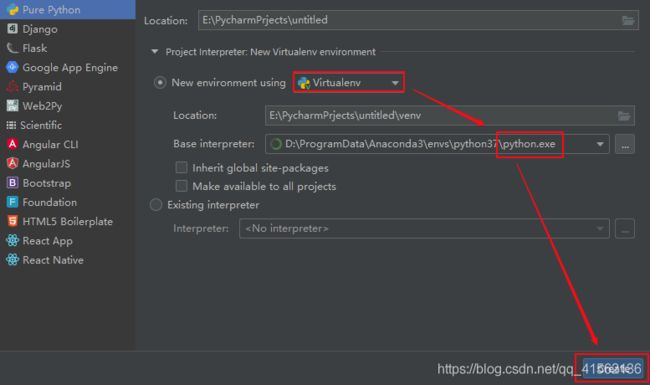Enable Inherit global site-packages checkbox
Screen dimensions: 650x385
(x=181, y=167)
